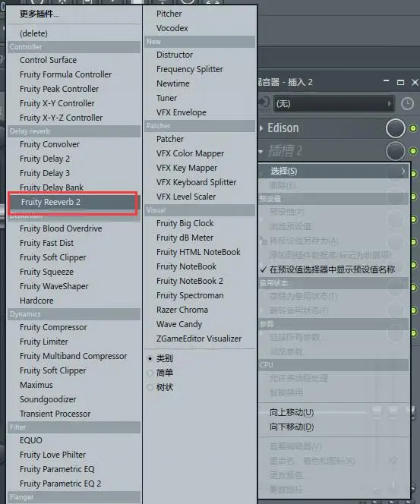
Task: Toggle 插槽 2 green enable LED
Action: [x=413, y=151]
